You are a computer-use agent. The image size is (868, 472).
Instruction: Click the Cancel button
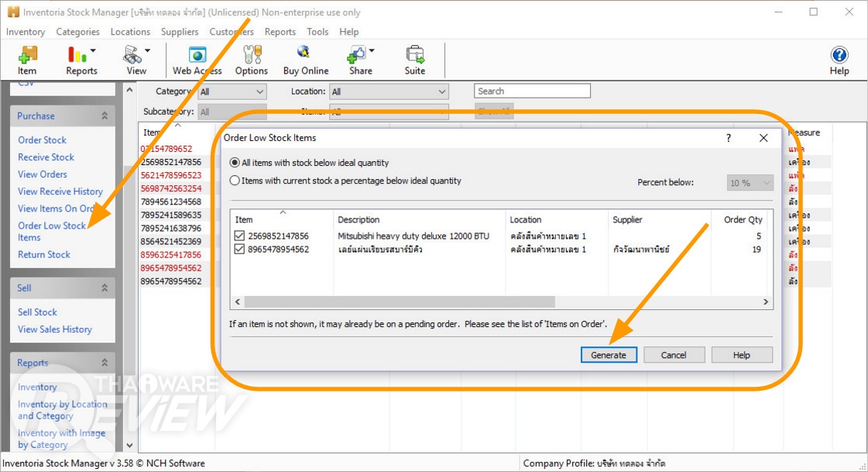click(x=674, y=355)
